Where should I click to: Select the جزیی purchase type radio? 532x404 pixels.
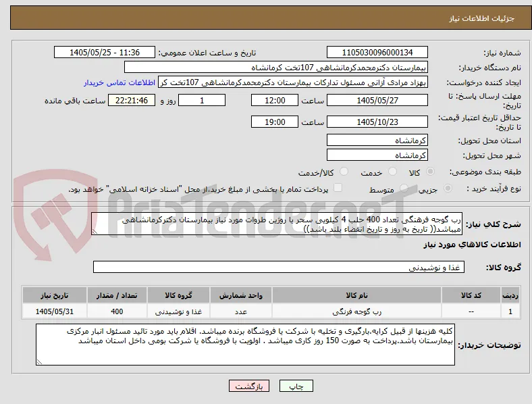[448, 188]
